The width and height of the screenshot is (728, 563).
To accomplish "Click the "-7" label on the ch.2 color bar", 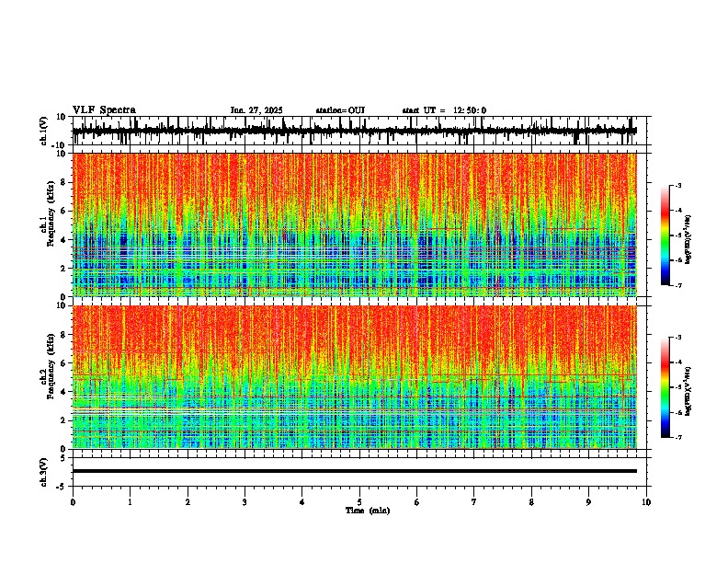I will 677,437.
